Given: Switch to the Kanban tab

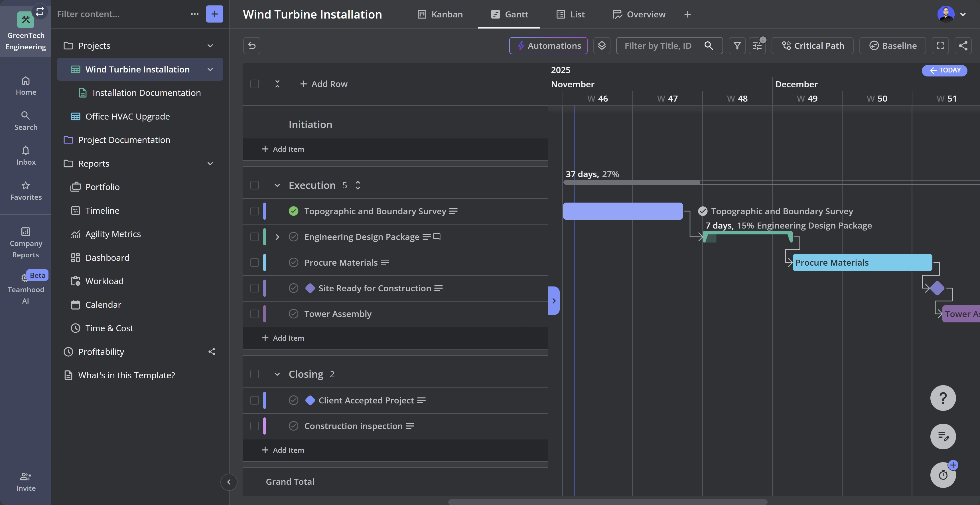Looking at the screenshot, I should coord(440,14).
